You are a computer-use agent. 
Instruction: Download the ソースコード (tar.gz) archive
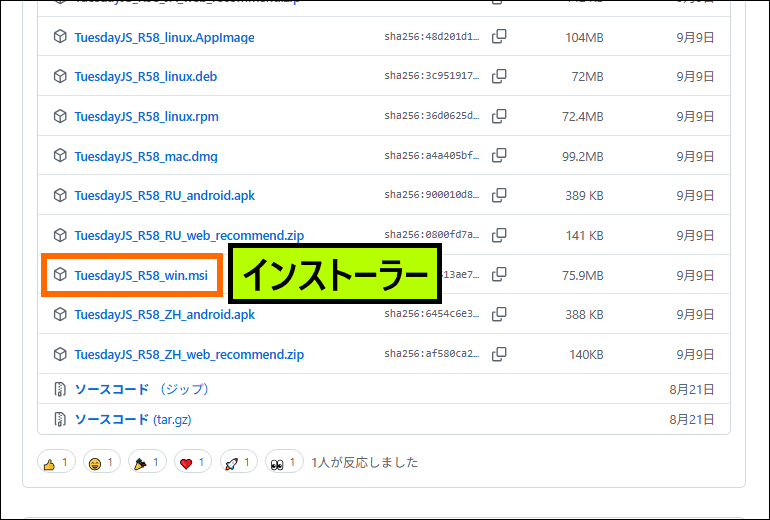(112, 419)
